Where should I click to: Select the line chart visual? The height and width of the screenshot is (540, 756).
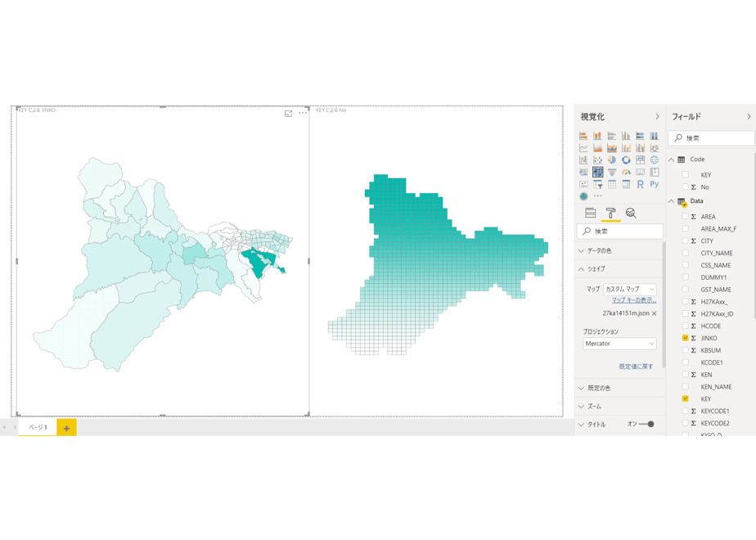point(583,148)
